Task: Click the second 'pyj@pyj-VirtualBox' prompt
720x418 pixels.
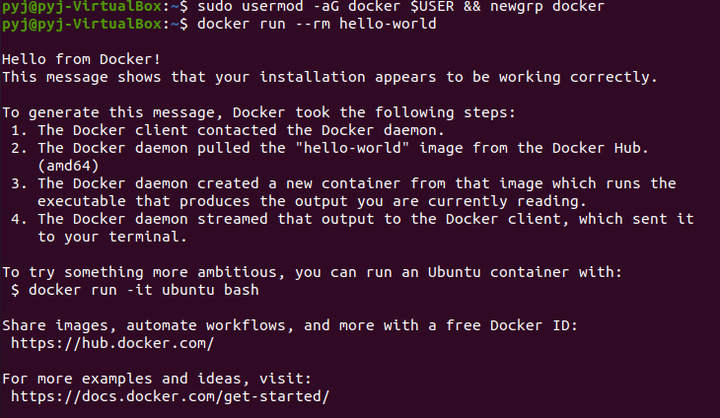Action: tap(82, 24)
